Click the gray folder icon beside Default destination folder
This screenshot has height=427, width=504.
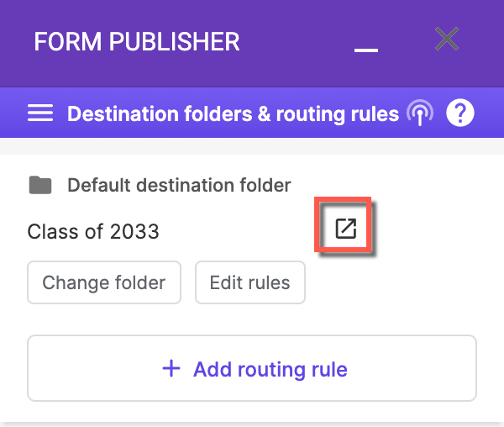[40, 185]
